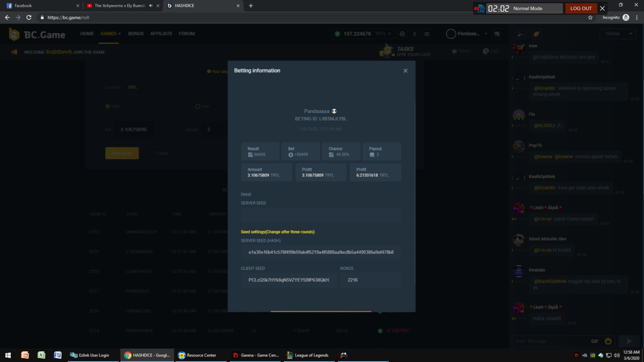Expand the Global chat room dropdown
644x362 pixels.
(618, 34)
